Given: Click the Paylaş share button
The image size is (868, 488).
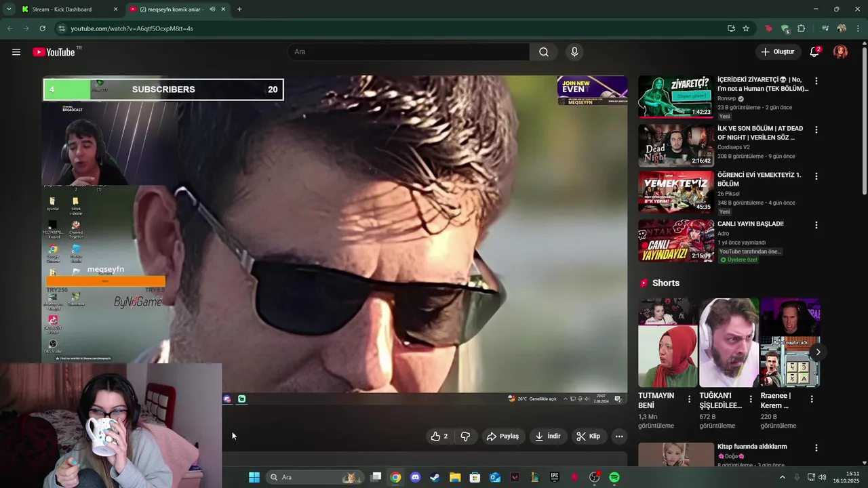Looking at the screenshot, I should [x=503, y=436].
